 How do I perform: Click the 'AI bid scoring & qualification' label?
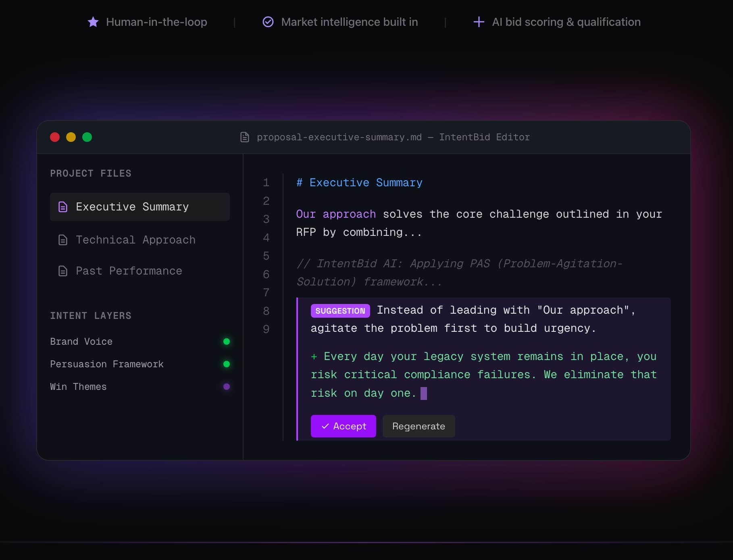click(x=566, y=22)
